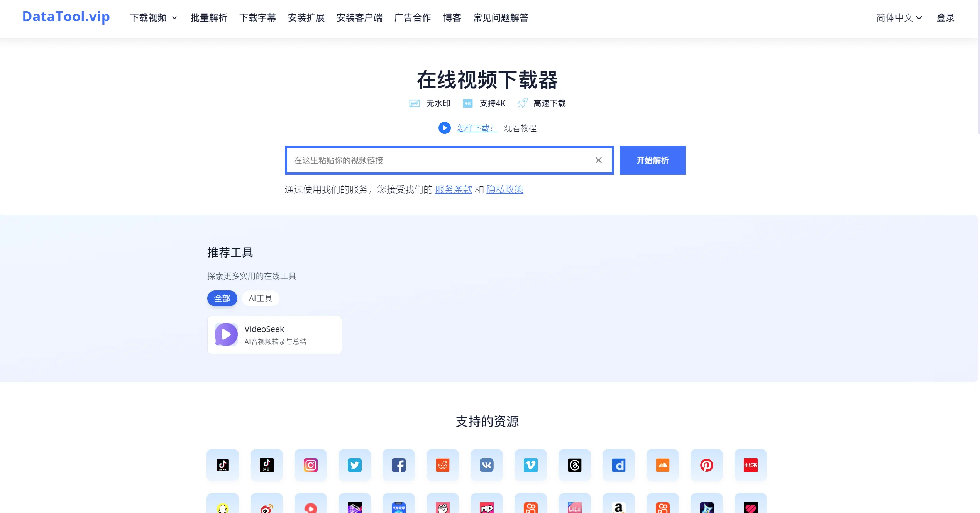
Task: Open the Facebook resource icon
Action: 399,465
